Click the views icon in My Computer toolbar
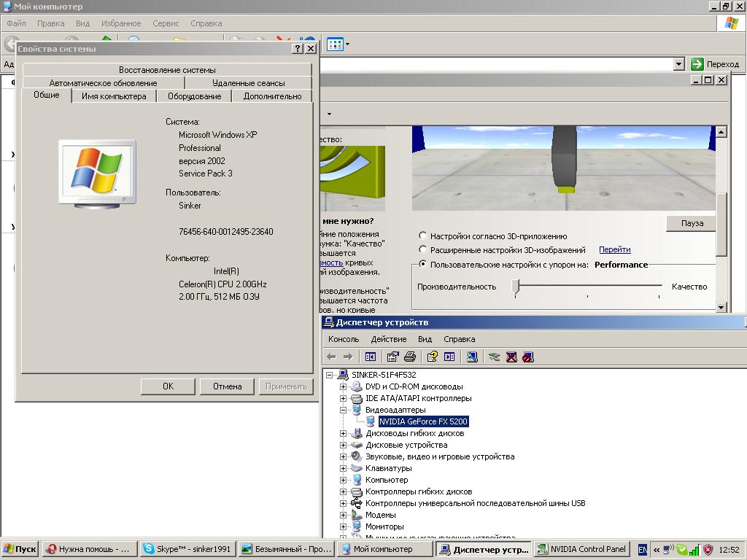The image size is (747, 560). tap(334, 44)
